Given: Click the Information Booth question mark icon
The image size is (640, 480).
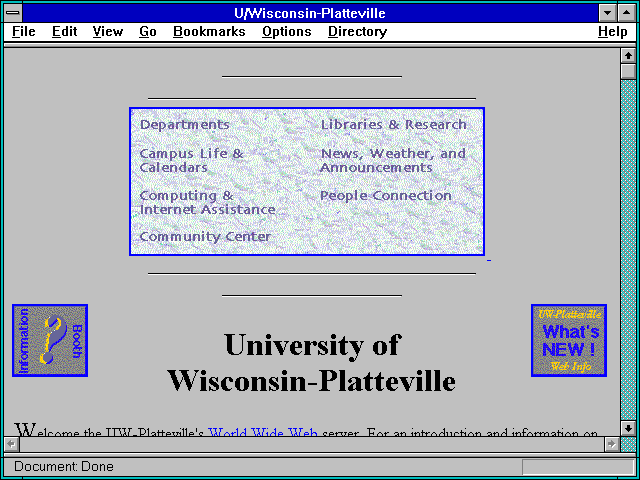Looking at the screenshot, I should [50, 340].
